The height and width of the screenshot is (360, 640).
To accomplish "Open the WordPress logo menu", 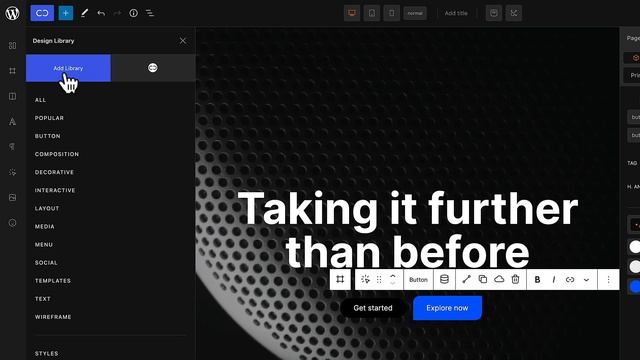I will click(12, 13).
